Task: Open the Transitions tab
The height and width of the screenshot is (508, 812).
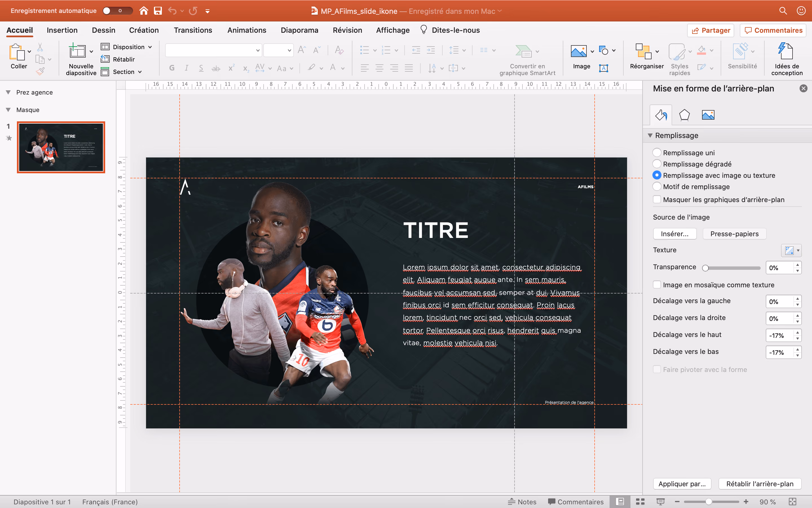Action: 193,30
